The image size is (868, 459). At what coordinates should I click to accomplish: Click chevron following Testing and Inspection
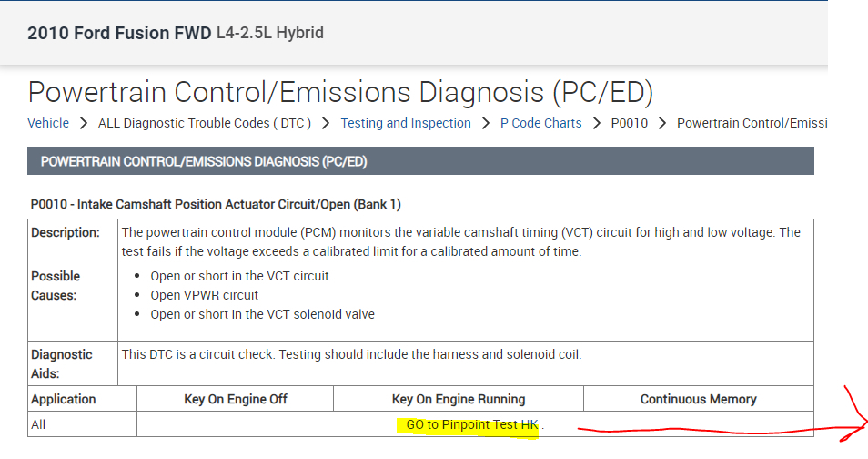coord(487,123)
